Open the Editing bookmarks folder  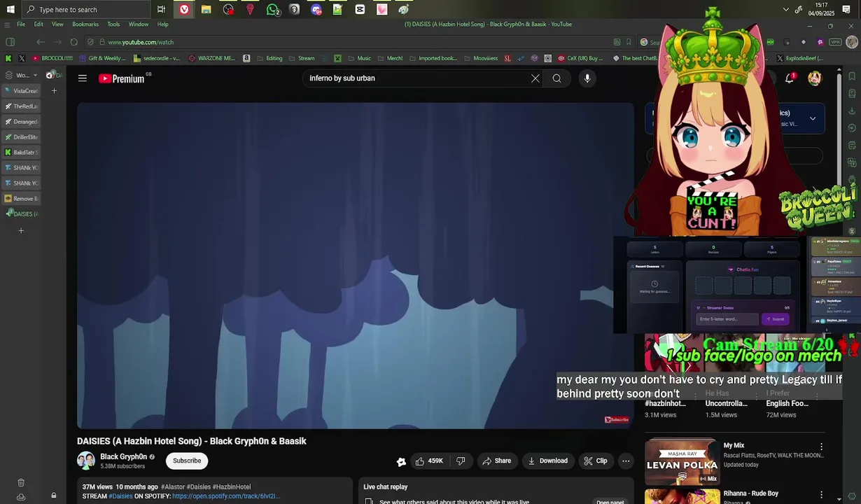[x=269, y=59]
